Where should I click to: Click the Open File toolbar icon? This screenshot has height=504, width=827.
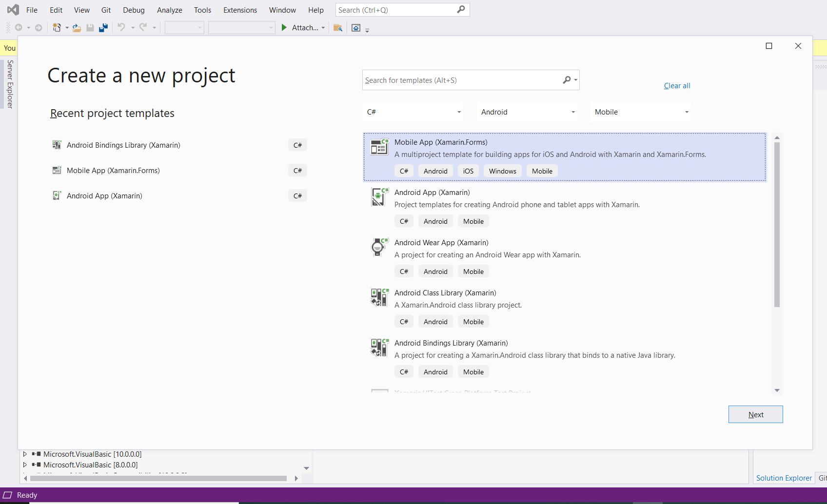coord(77,28)
